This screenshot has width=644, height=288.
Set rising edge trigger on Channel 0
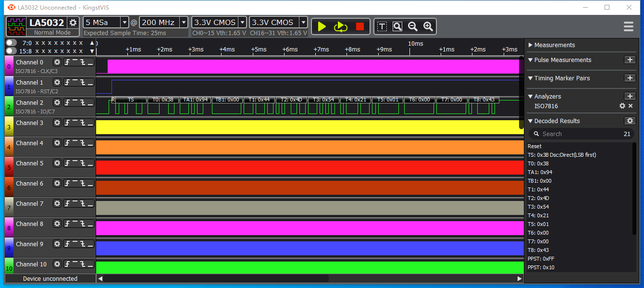coord(68,62)
